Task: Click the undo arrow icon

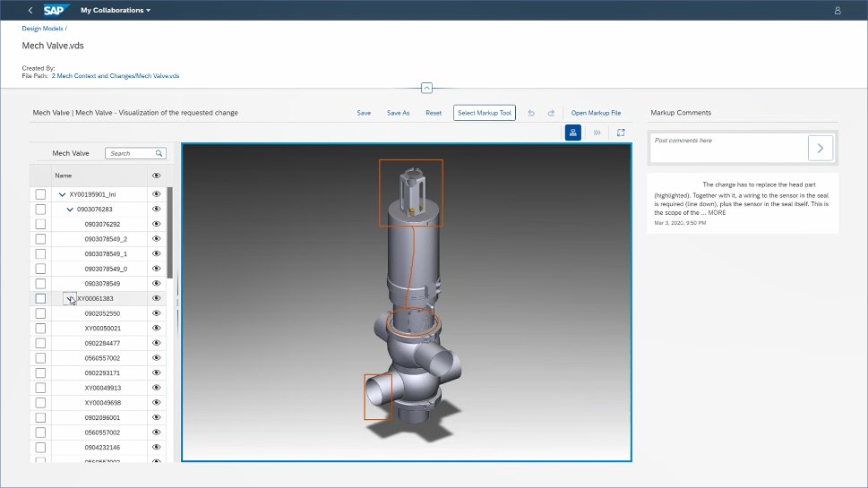Action: pyautogui.click(x=531, y=113)
